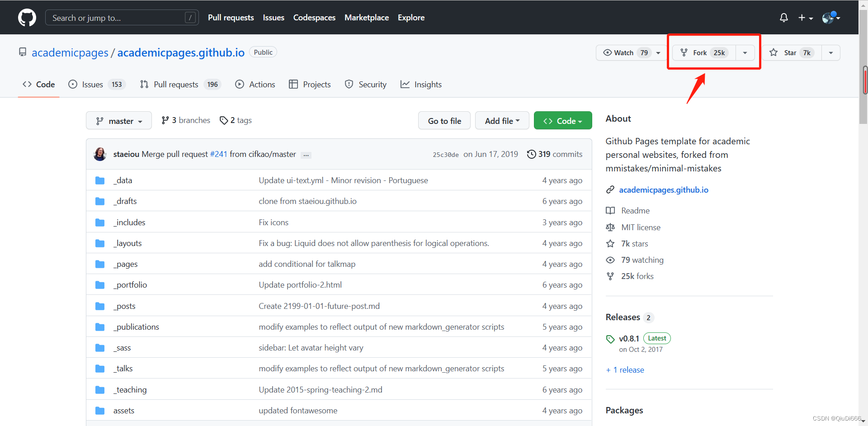The width and height of the screenshot is (868, 426).
Task: Open the plus create-new menu
Action: [x=806, y=18]
